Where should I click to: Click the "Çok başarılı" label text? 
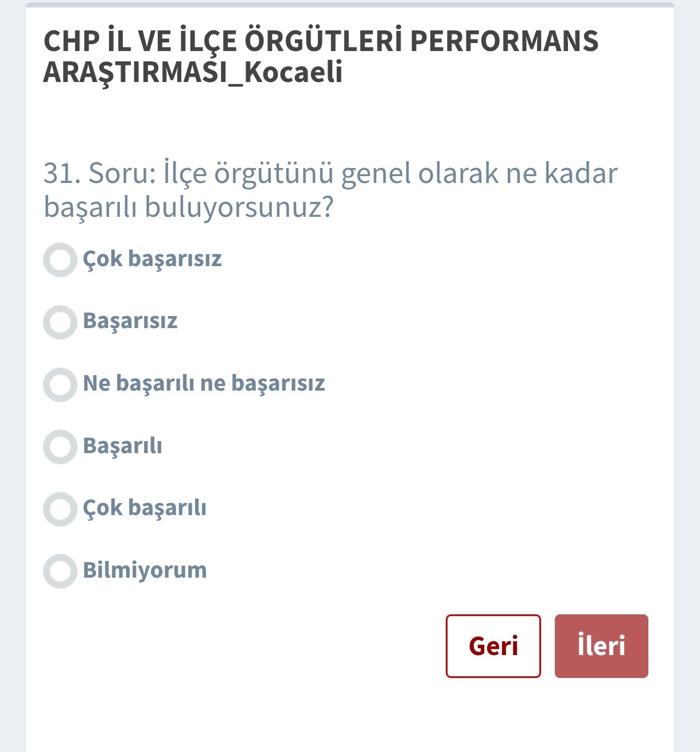145,508
